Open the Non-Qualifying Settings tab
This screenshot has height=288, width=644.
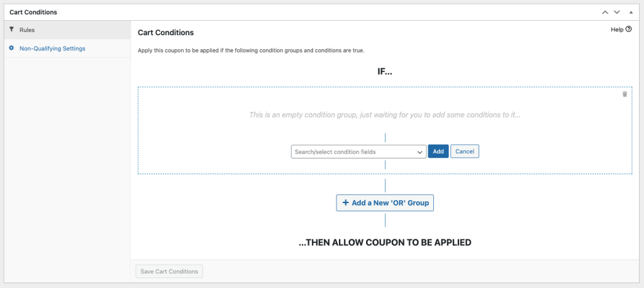67,48
